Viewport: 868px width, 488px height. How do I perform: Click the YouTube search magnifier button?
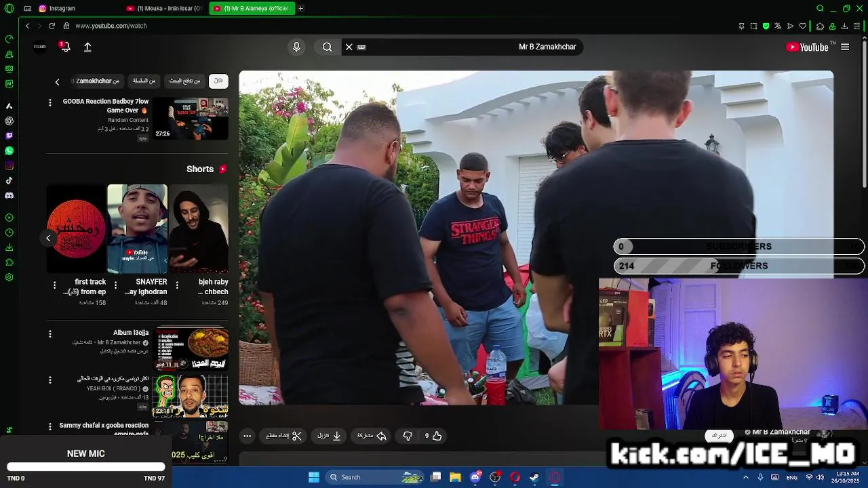point(328,47)
